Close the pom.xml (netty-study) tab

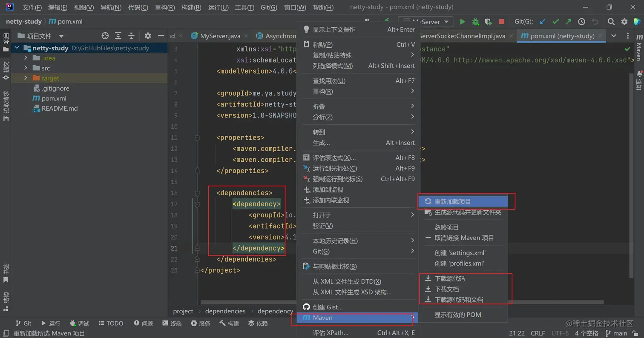coord(601,36)
